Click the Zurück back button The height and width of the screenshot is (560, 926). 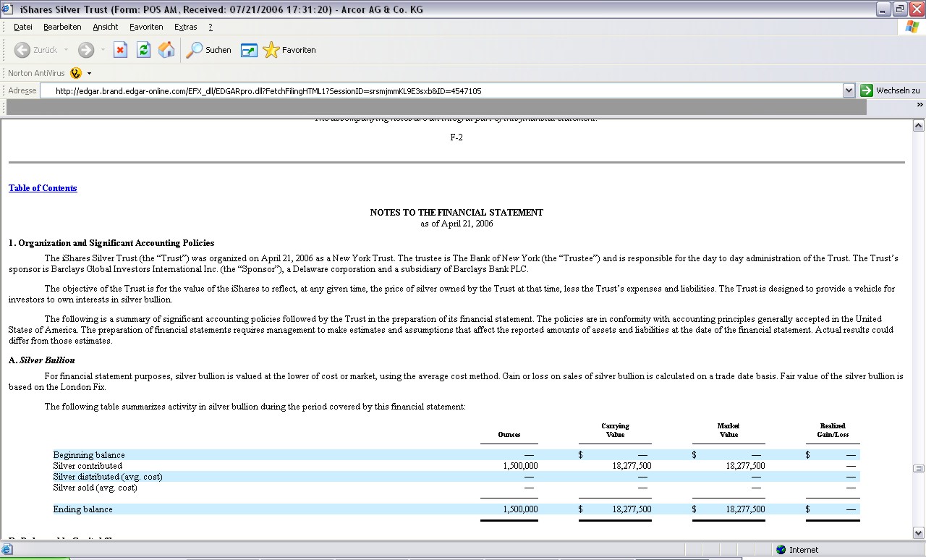coord(36,50)
